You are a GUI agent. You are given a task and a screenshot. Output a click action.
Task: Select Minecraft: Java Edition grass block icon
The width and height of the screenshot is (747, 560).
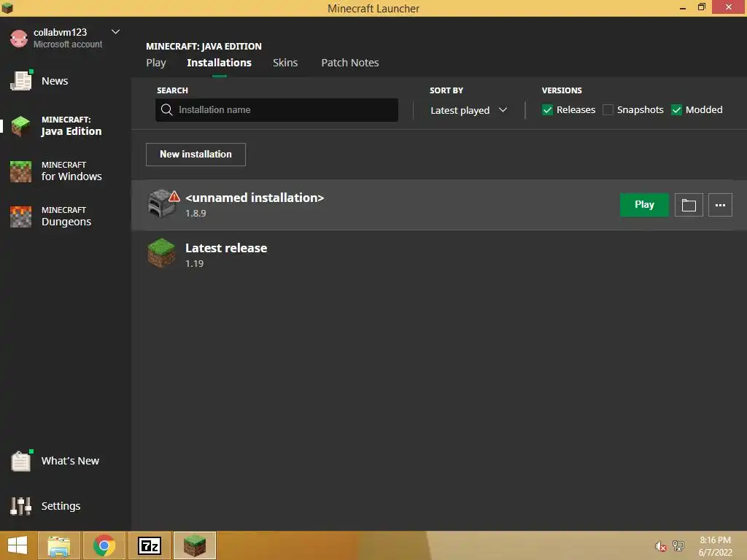pyautogui.click(x=21, y=126)
